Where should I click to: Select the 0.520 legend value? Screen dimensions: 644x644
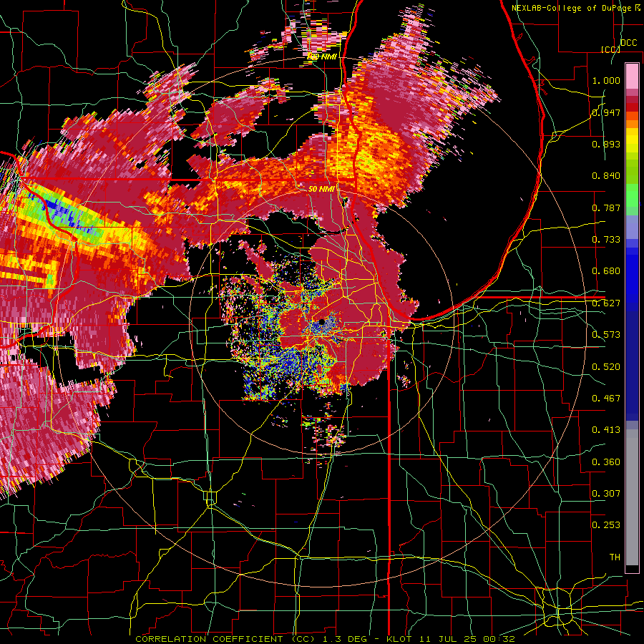606,367
